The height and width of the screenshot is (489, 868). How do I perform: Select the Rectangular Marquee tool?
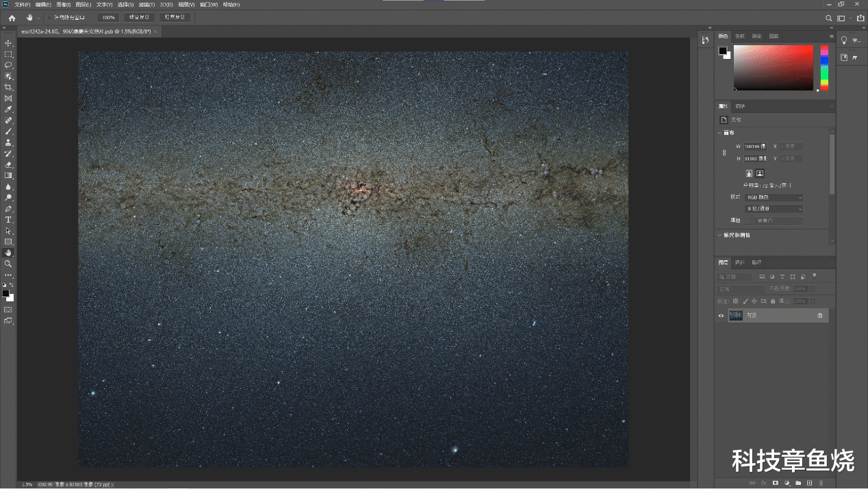pos(8,54)
